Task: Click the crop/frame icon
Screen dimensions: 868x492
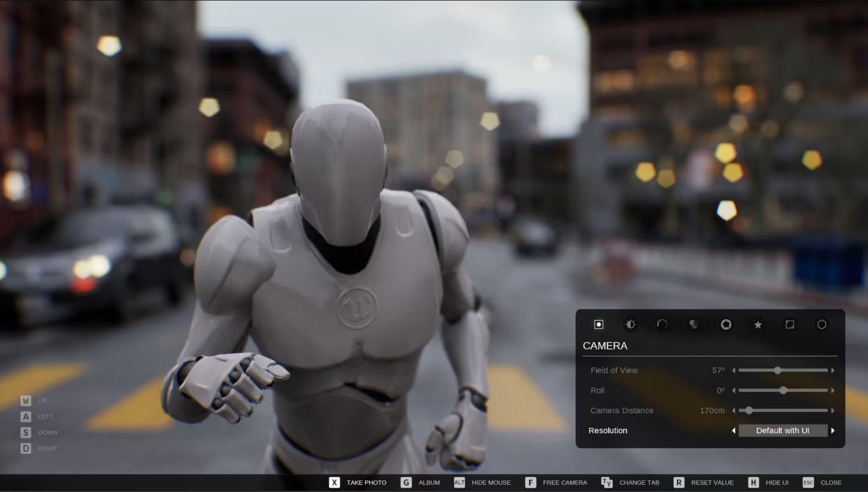Action: click(x=790, y=324)
